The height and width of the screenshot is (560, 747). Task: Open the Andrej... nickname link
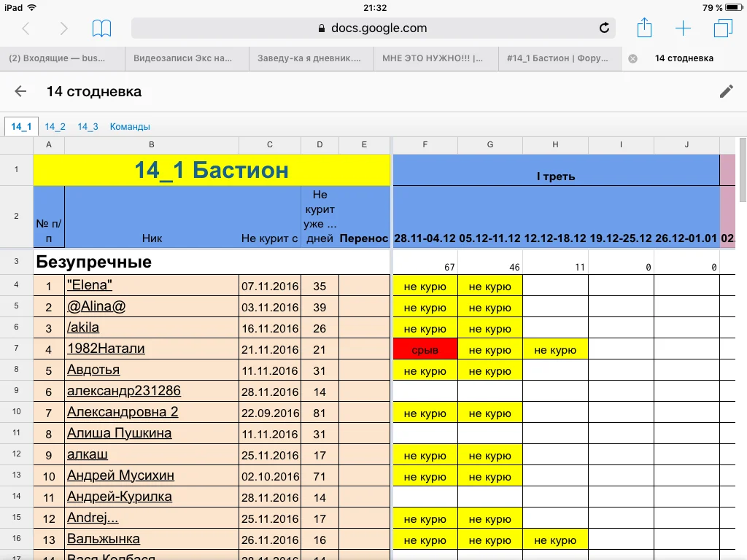pos(93,517)
